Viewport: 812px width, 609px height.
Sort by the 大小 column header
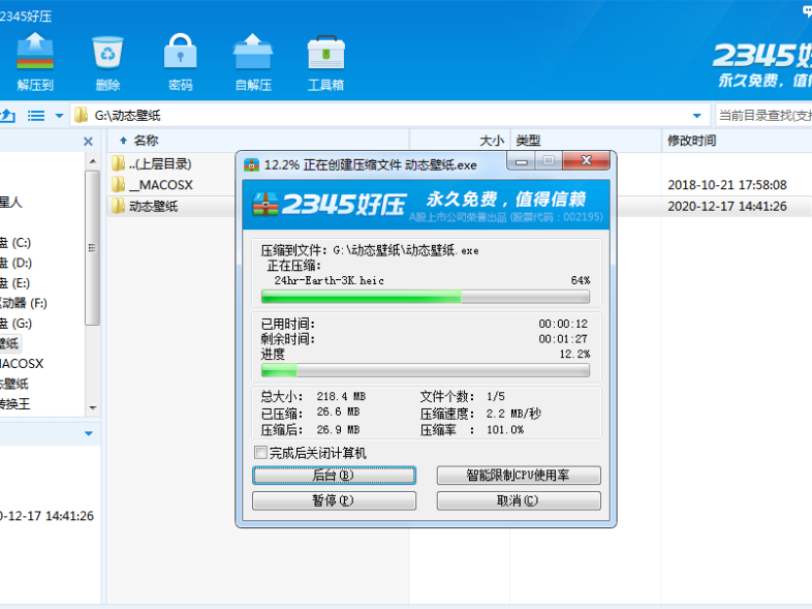pos(460,140)
